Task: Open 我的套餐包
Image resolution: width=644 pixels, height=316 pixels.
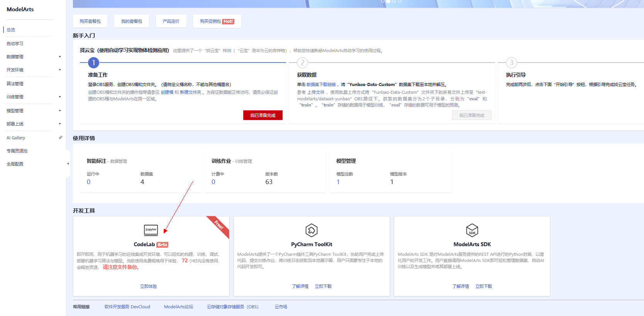Action: [132, 21]
